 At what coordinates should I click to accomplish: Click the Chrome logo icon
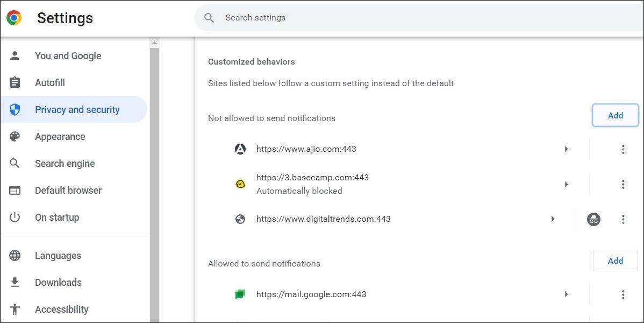(x=15, y=18)
